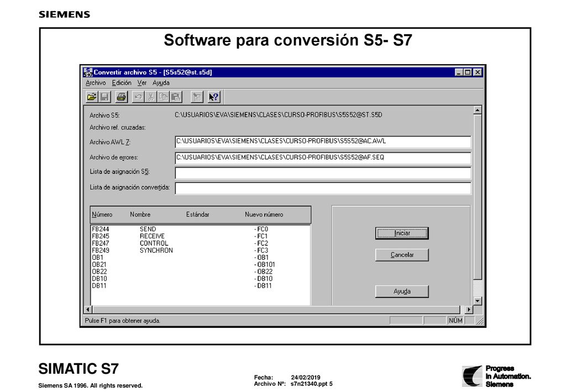Click the Cut scissors toolbar icon
This screenshot has height=392, width=566.
point(151,97)
